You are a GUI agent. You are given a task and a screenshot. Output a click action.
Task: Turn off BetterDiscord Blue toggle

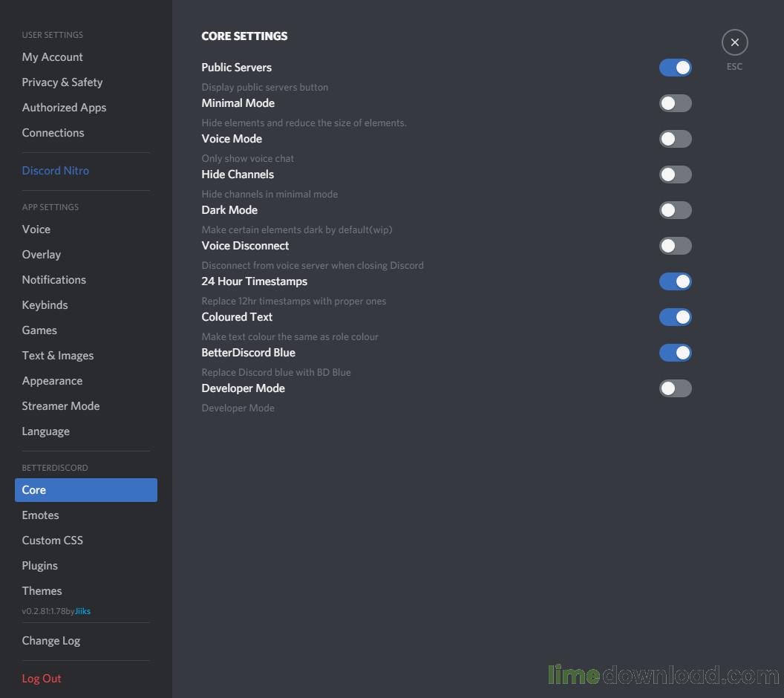tap(675, 353)
